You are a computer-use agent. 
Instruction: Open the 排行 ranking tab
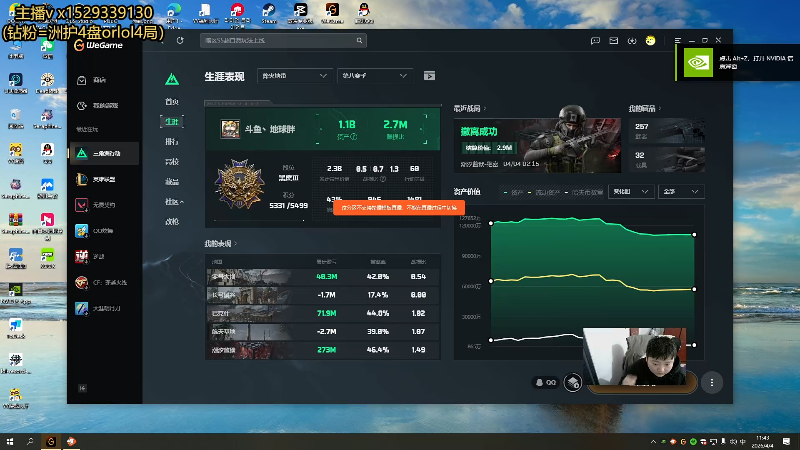coord(172,141)
